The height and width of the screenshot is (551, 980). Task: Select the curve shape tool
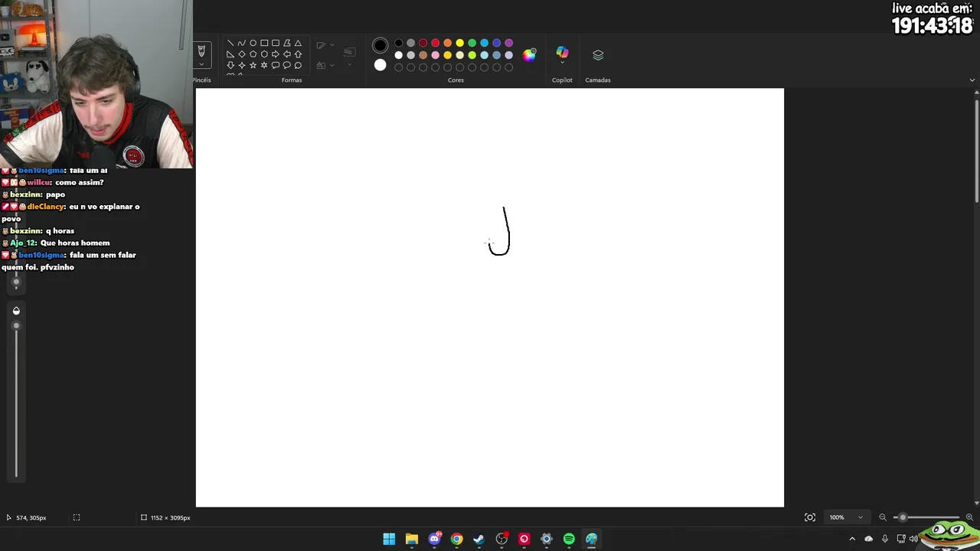[x=242, y=43]
